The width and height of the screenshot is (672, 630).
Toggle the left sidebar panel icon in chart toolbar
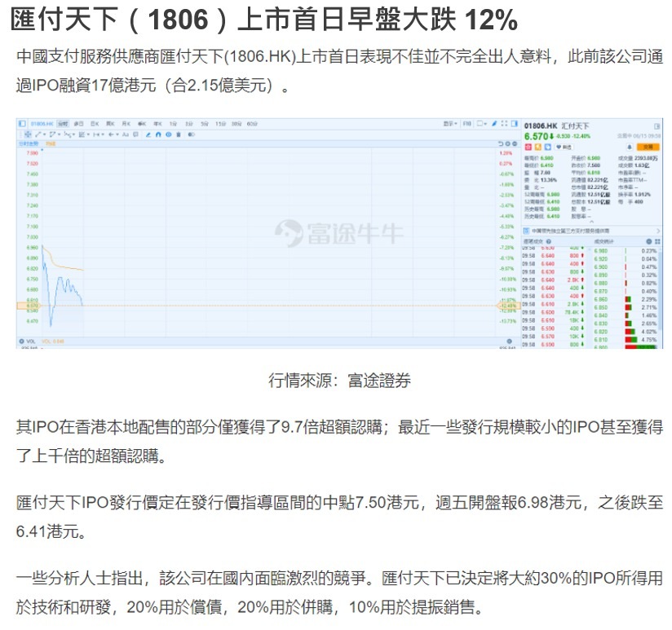click(22, 124)
